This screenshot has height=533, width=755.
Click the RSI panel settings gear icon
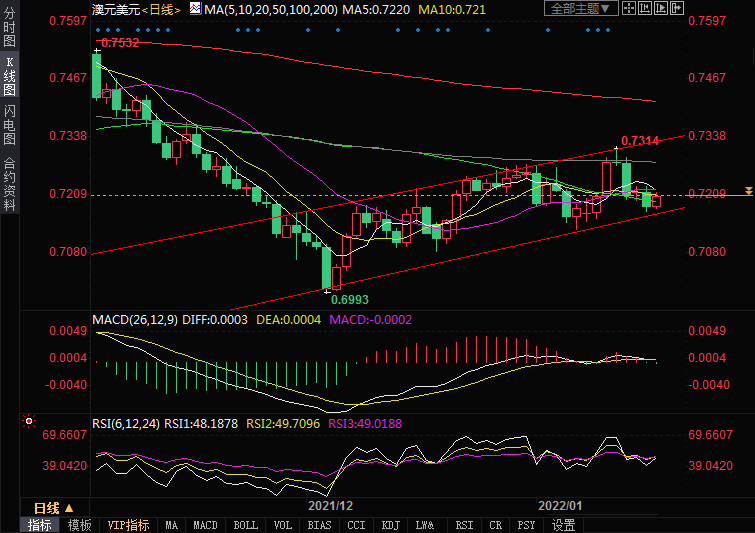click(29, 421)
